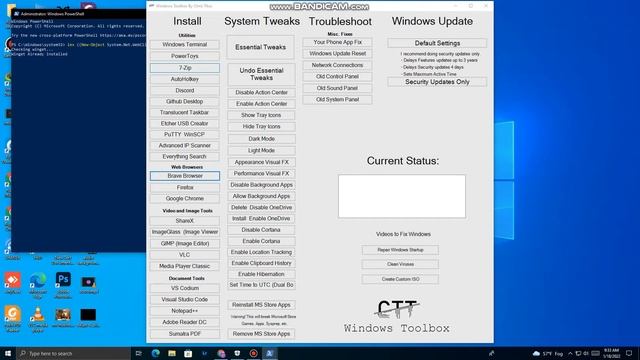Open the Windows Start menu

[8, 353]
